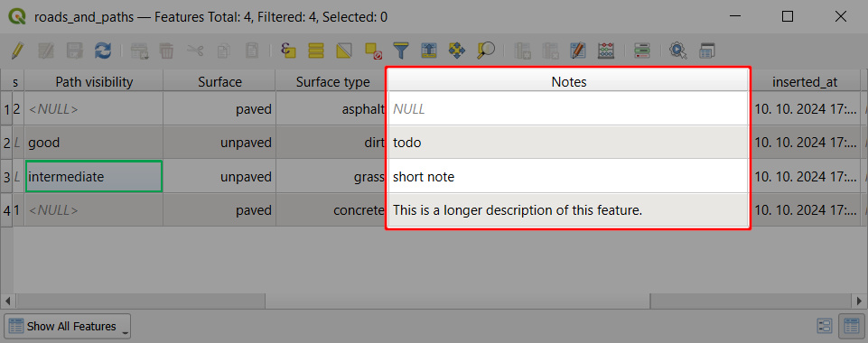Click the Surface type column header

point(332,82)
